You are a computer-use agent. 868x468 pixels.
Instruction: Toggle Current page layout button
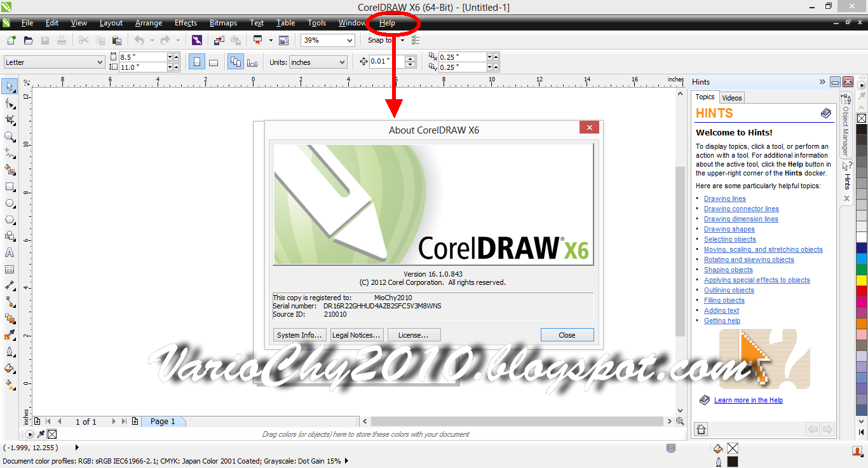pos(252,62)
